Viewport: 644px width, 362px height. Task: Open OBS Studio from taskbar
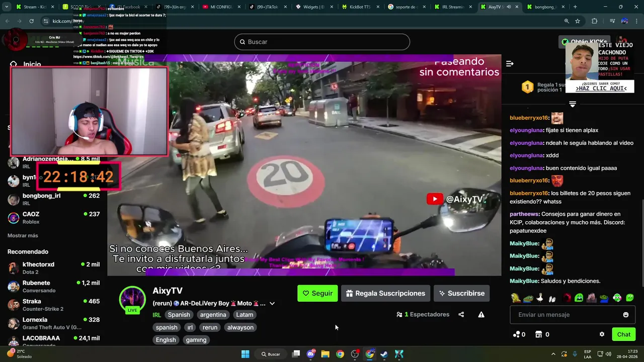[x=355, y=354]
